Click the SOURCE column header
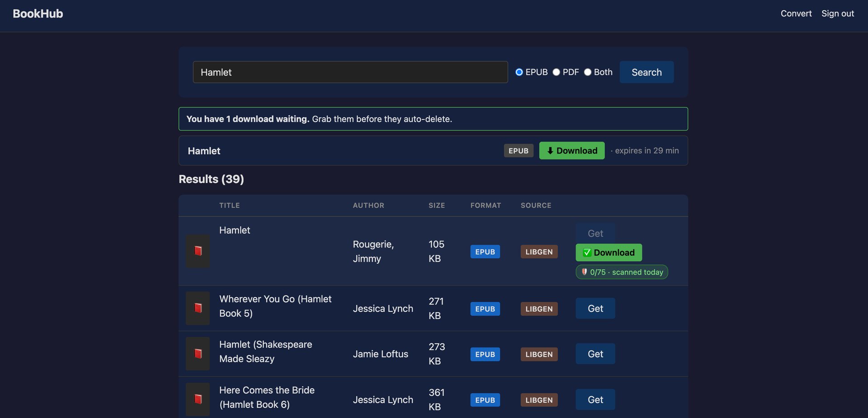The width and height of the screenshot is (868, 418). tap(536, 205)
